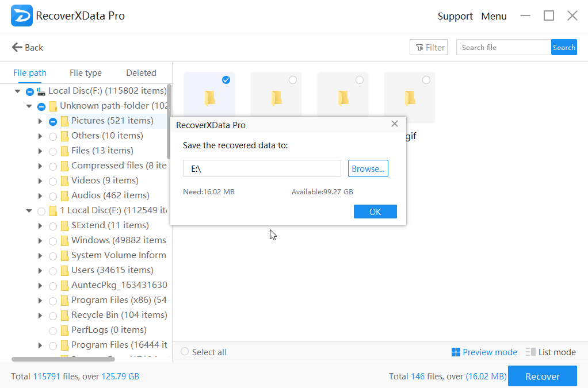Click the Files folder icon in tree
Image resolution: width=588 pixels, height=388 pixels.
[x=64, y=151]
